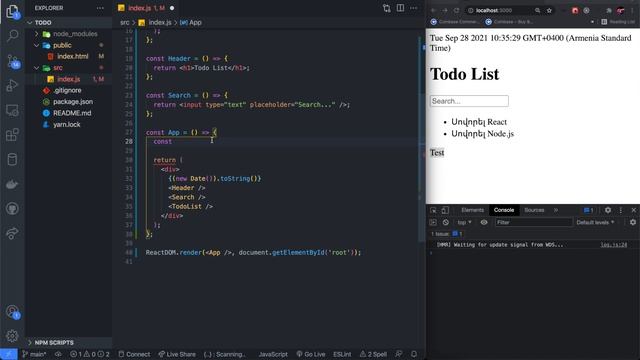Click the open changes icon in editor toolbar
This screenshot has width=640, height=360.
(x=387, y=8)
